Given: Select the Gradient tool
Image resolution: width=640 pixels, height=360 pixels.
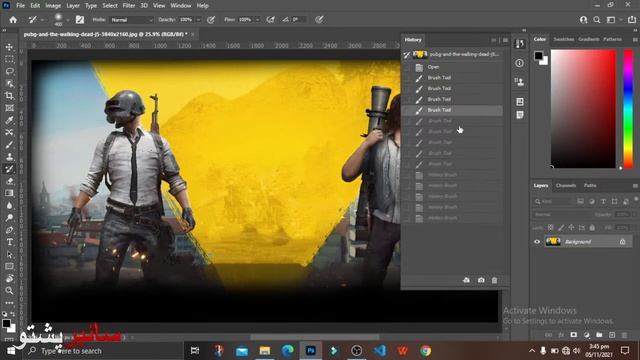Looking at the screenshot, I should tap(9, 193).
